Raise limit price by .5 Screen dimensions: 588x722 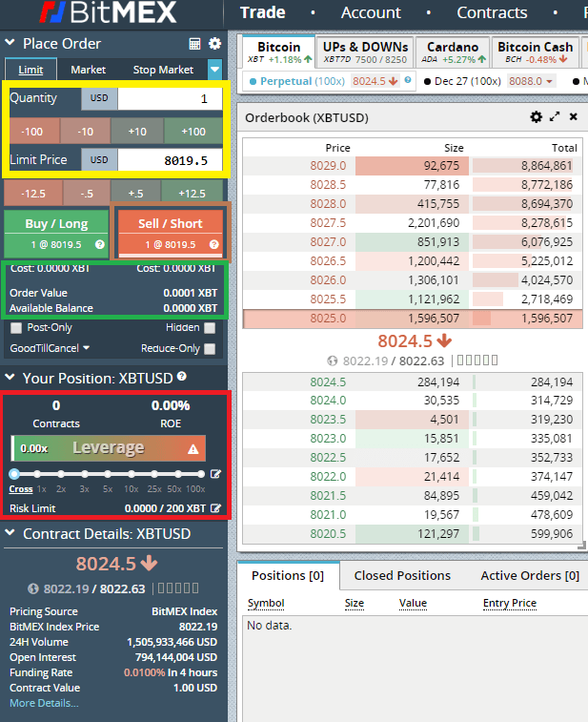pyautogui.click(x=135, y=194)
